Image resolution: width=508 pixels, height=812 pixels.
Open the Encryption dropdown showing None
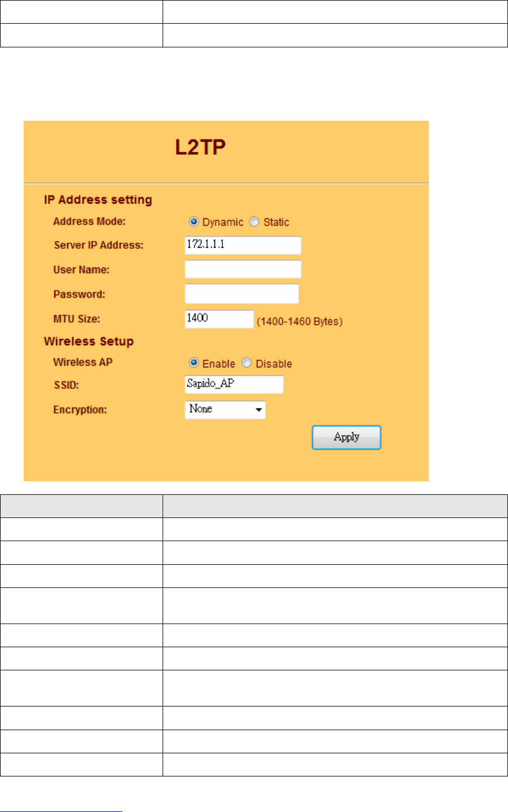225,410
